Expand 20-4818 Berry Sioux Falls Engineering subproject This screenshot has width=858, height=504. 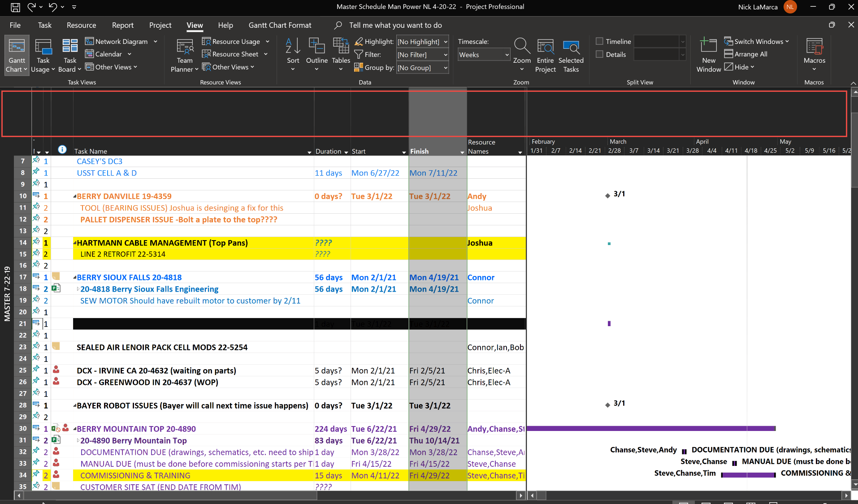point(78,289)
